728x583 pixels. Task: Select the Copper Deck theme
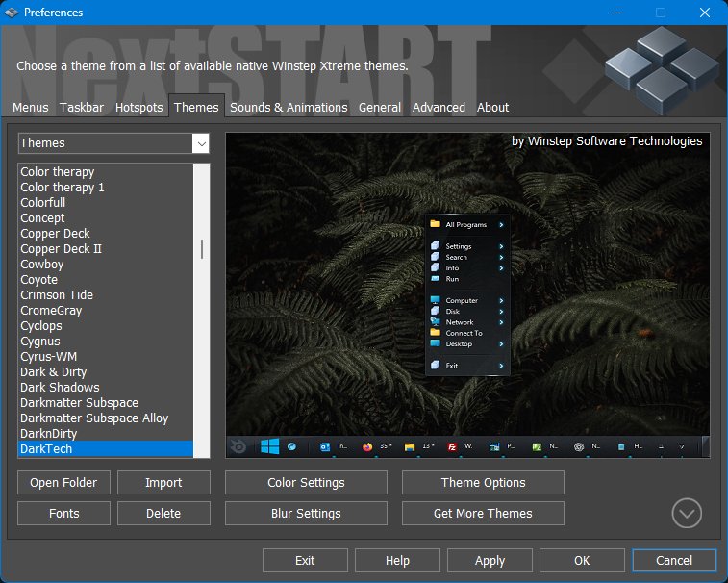coord(106,233)
